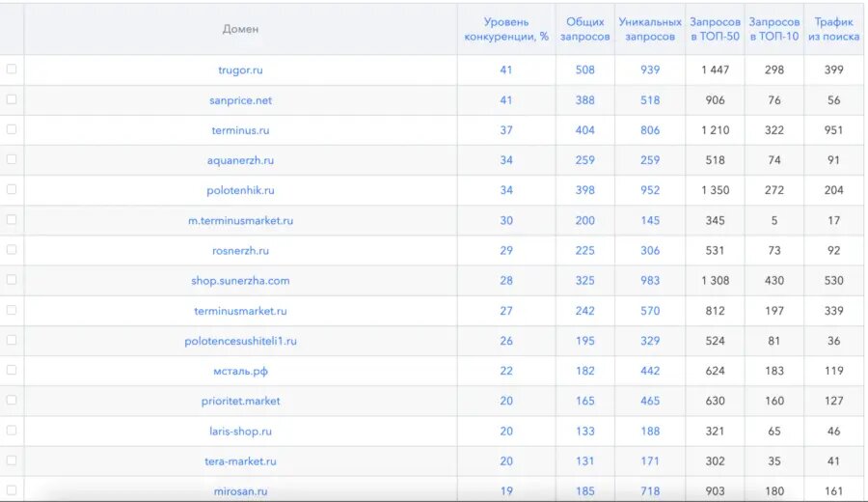Sort by Запросов в ТОП-50 header

(x=715, y=29)
